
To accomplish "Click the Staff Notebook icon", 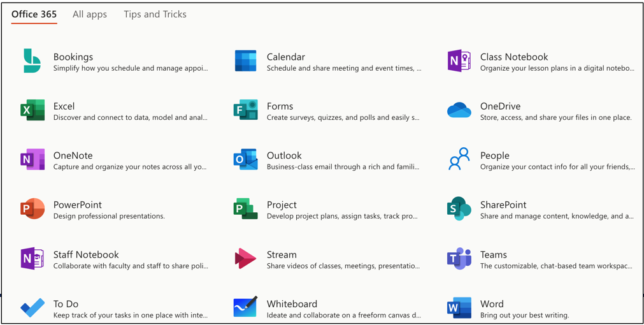I will coord(32,259).
